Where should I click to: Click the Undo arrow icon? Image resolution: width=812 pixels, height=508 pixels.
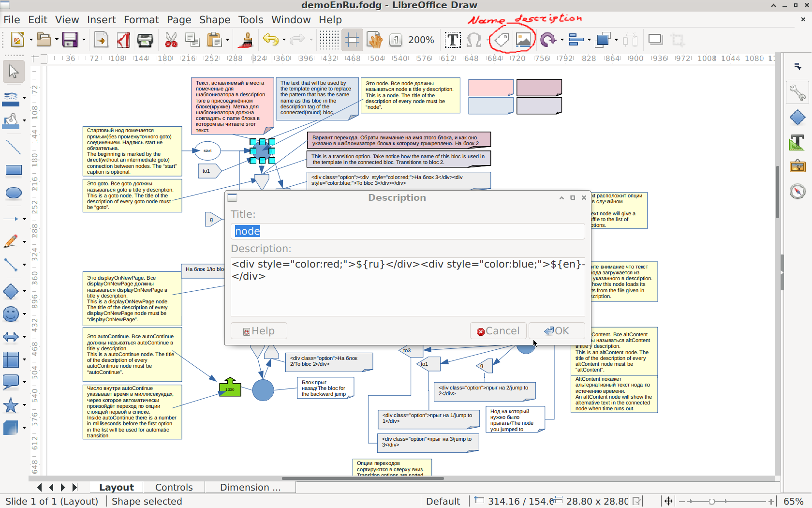[x=271, y=40]
